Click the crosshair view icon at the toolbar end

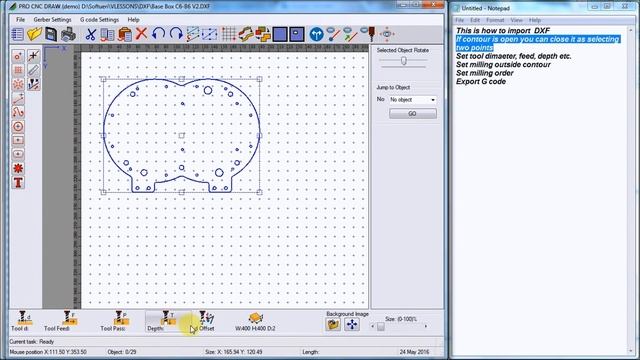pos(387,34)
